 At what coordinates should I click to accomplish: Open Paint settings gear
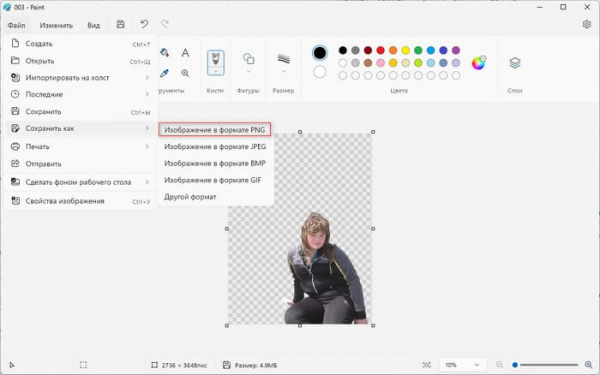click(587, 24)
